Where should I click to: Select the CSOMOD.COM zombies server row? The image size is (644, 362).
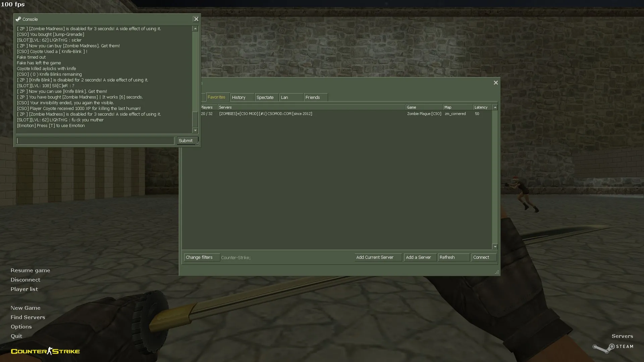click(346, 114)
